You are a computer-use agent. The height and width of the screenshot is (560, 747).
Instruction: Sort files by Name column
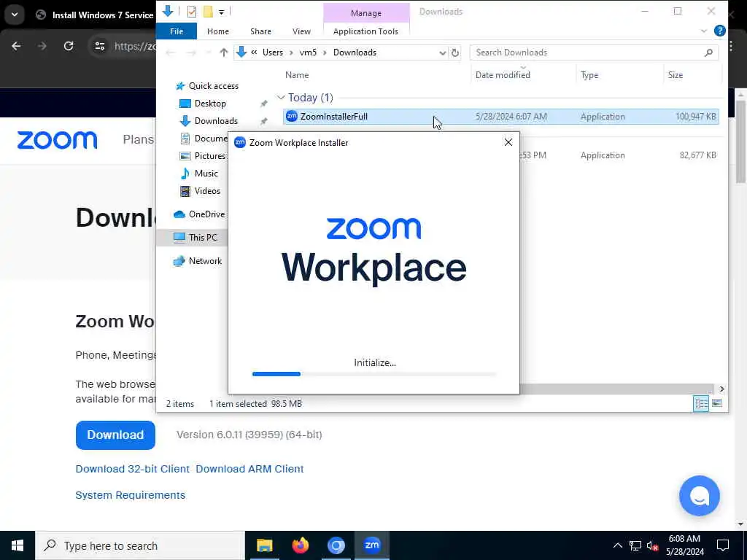click(297, 75)
